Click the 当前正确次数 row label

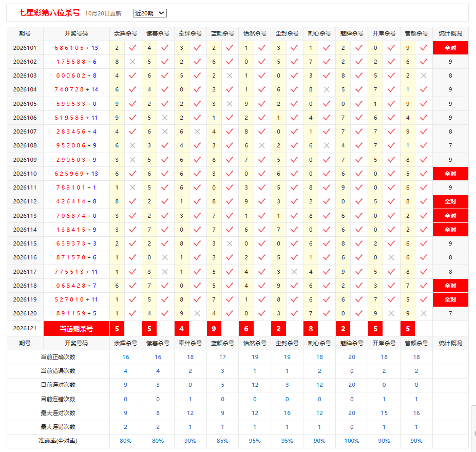58,357
